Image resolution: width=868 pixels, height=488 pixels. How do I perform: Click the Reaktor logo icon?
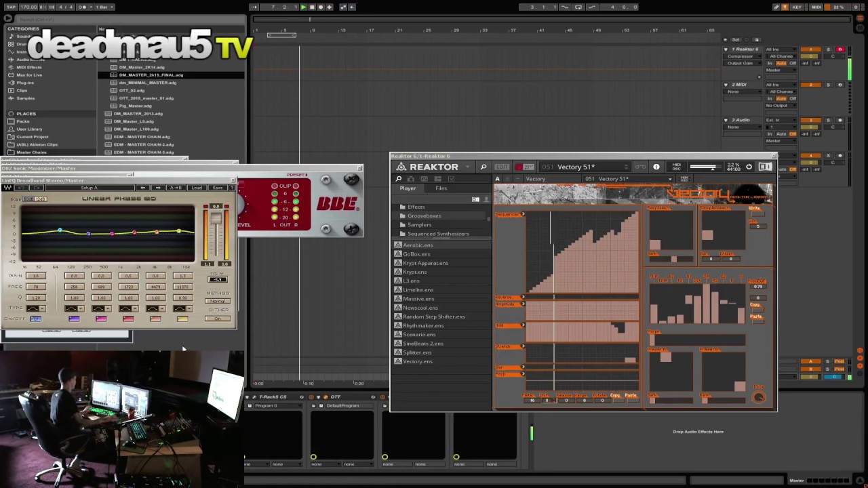click(x=401, y=167)
